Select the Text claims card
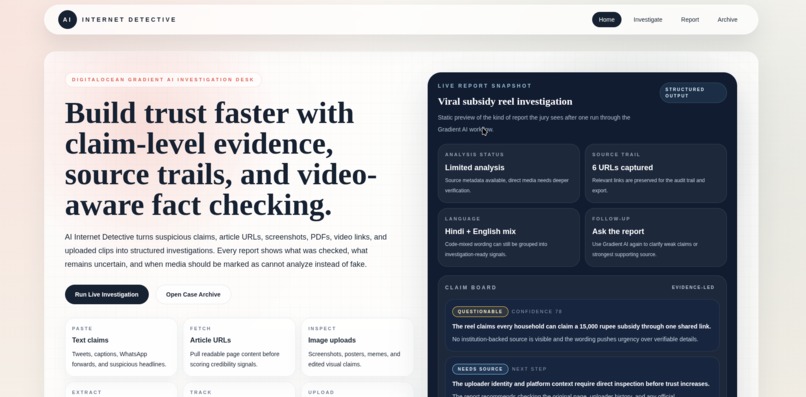Image resolution: width=806 pixels, height=397 pixels. coord(121,347)
